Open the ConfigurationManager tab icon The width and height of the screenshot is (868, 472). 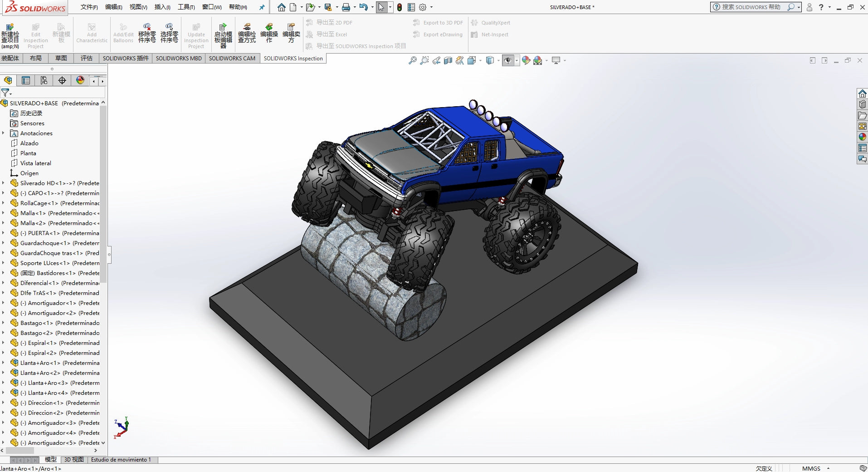pyautogui.click(x=44, y=80)
